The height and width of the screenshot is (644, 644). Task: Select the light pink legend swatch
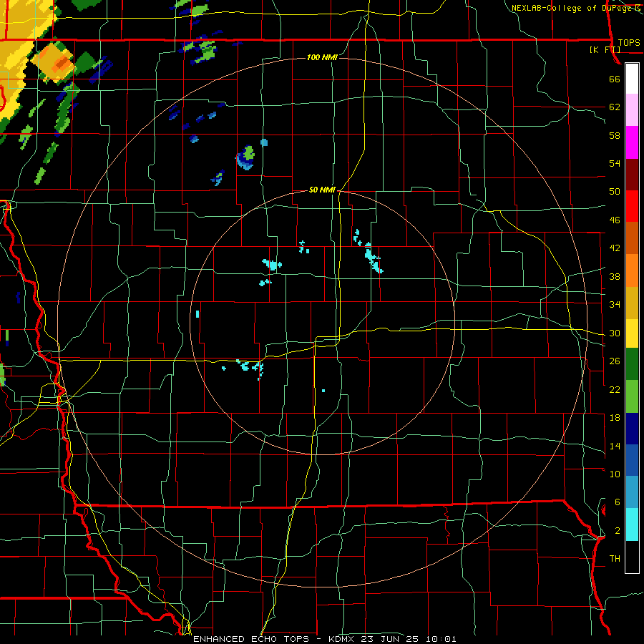[632, 109]
